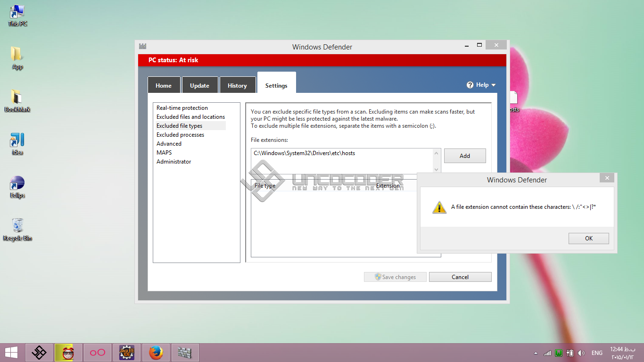Select the idea shortcut on desktop
Image resolution: width=644 pixels, height=362 pixels.
(17, 144)
